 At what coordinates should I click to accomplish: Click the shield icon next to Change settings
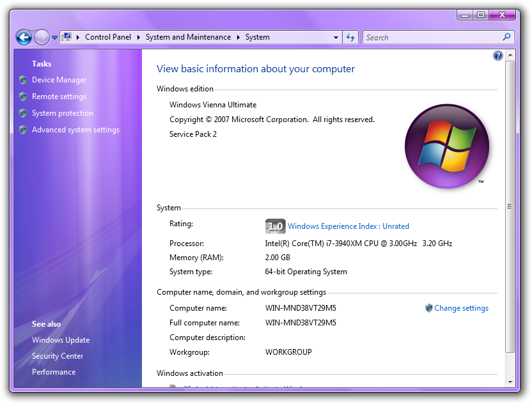pos(429,308)
